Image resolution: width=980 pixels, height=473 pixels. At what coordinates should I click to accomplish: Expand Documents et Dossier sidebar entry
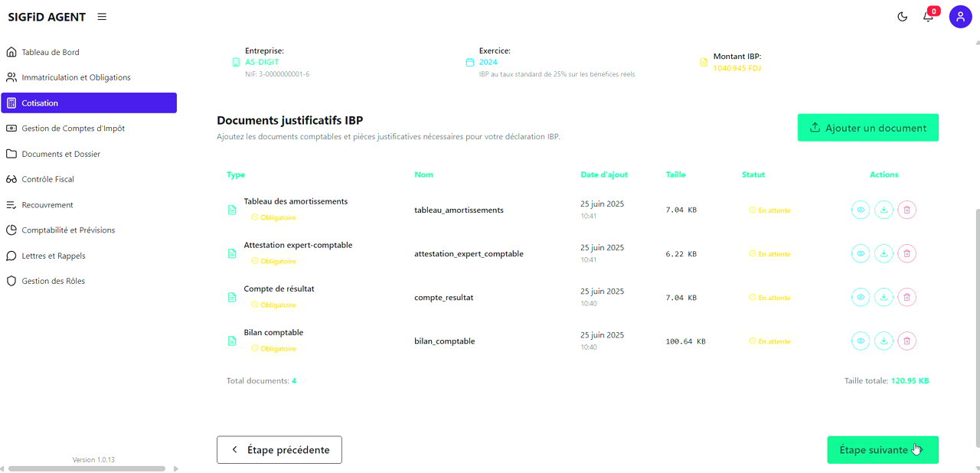tap(60, 154)
